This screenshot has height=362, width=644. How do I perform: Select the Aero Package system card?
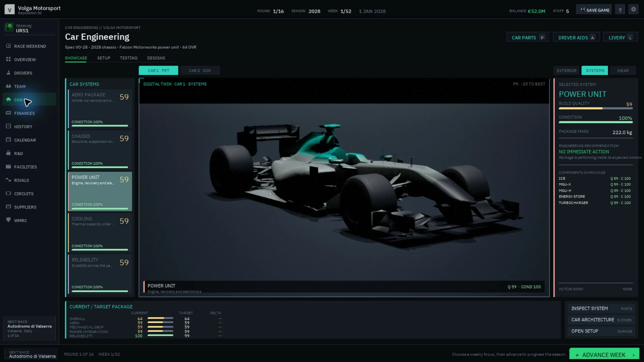coord(100,109)
